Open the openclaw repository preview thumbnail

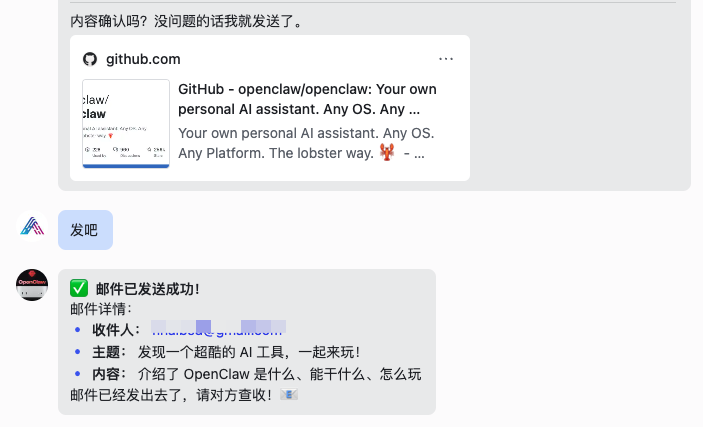coord(126,124)
